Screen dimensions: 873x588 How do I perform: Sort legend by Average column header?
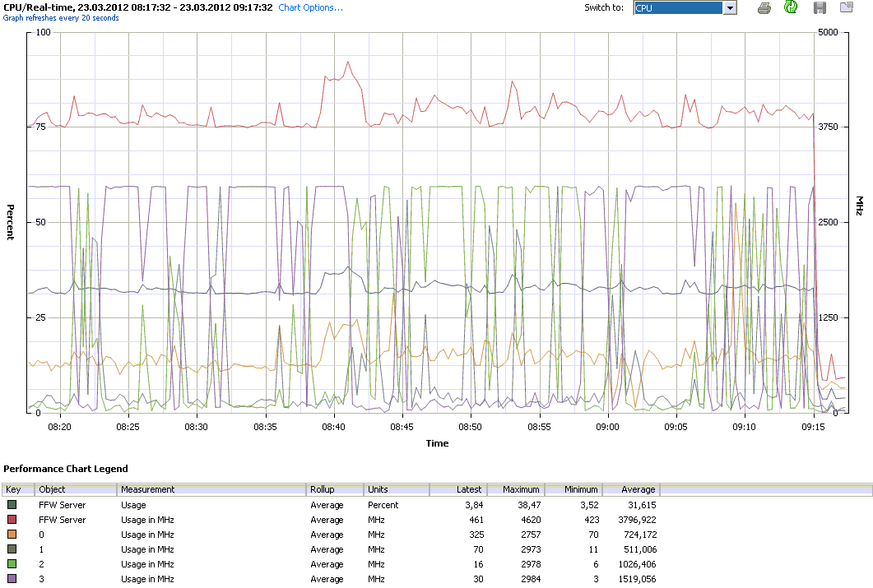[x=631, y=489]
